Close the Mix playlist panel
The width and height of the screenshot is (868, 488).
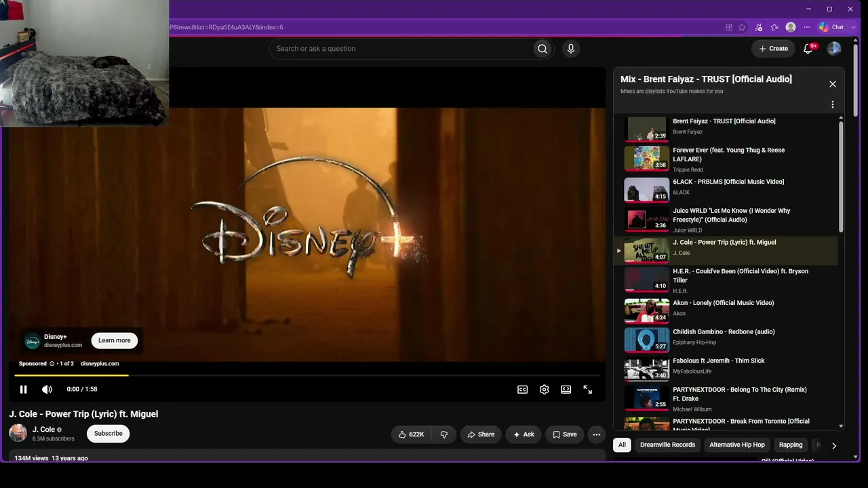pos(833,84)
